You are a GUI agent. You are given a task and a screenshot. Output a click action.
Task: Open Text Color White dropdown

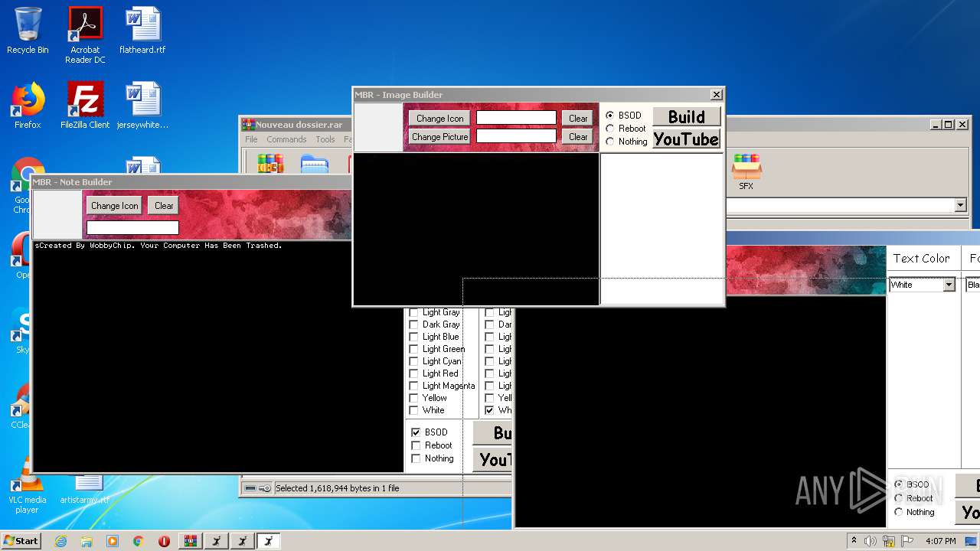(x=949, y=285)
